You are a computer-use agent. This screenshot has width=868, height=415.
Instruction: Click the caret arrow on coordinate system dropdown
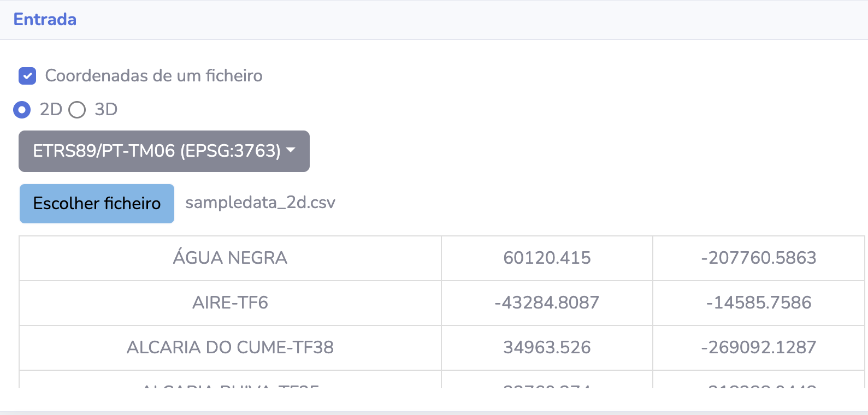click(291, 150)
